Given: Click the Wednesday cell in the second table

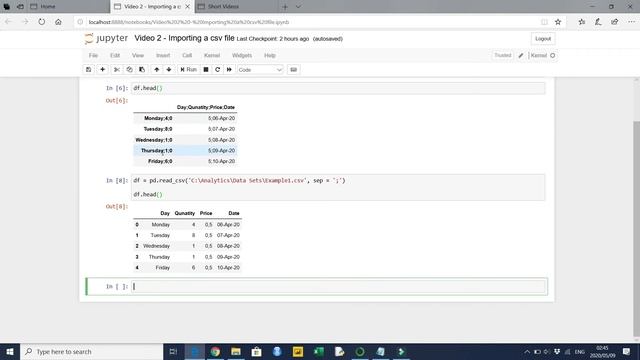Looking at the screenshot, I should click(x=156, y=246).
